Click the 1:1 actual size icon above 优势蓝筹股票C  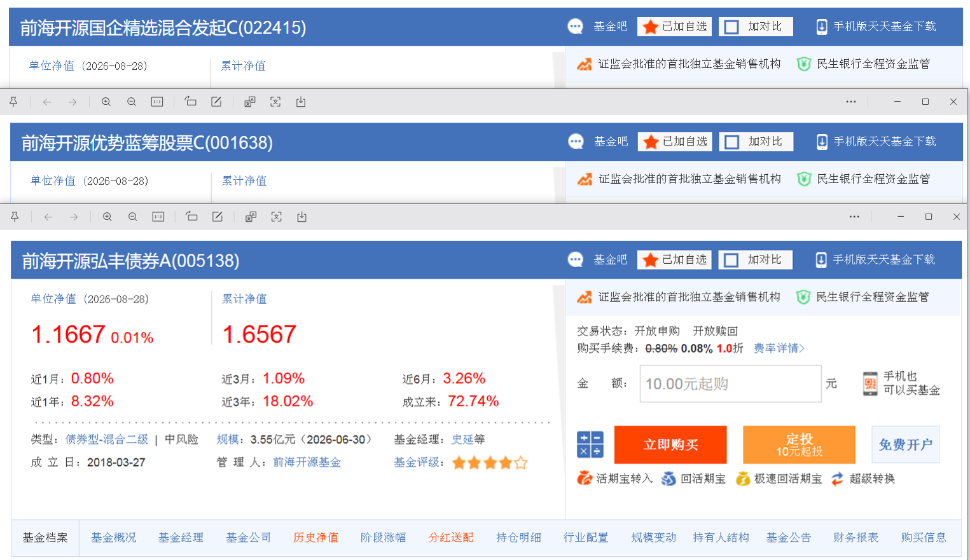click(157, 102)
